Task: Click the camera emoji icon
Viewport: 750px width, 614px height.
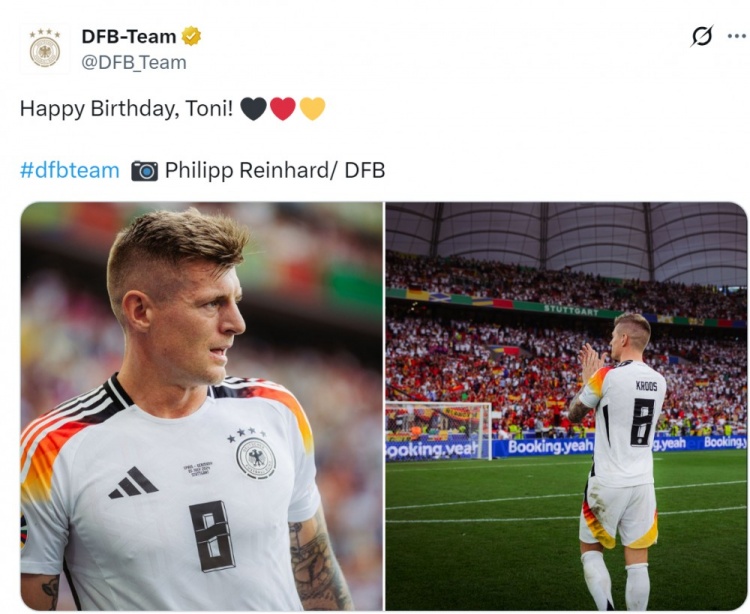Action: click(x=144, y=171)
